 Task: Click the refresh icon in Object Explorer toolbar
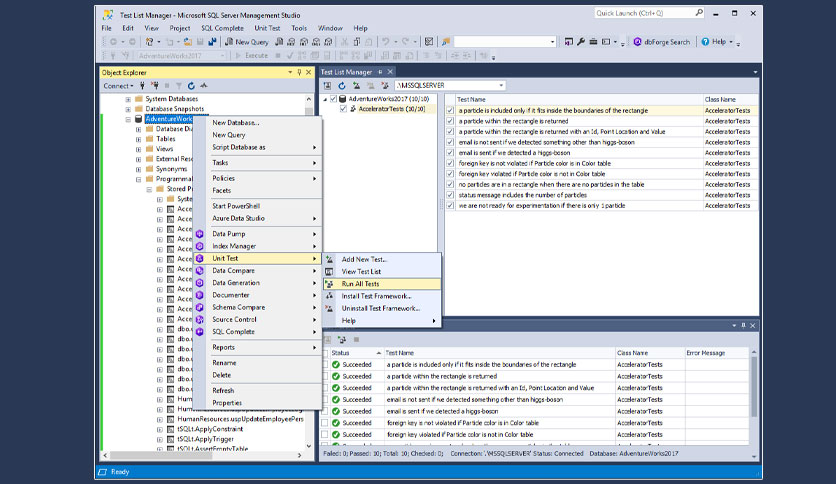(x=191, y=85)
